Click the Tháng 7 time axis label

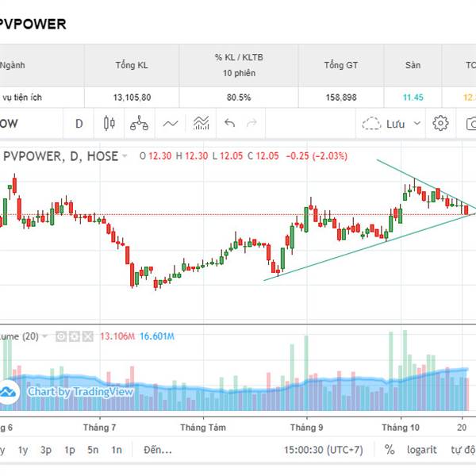point(100,428)
